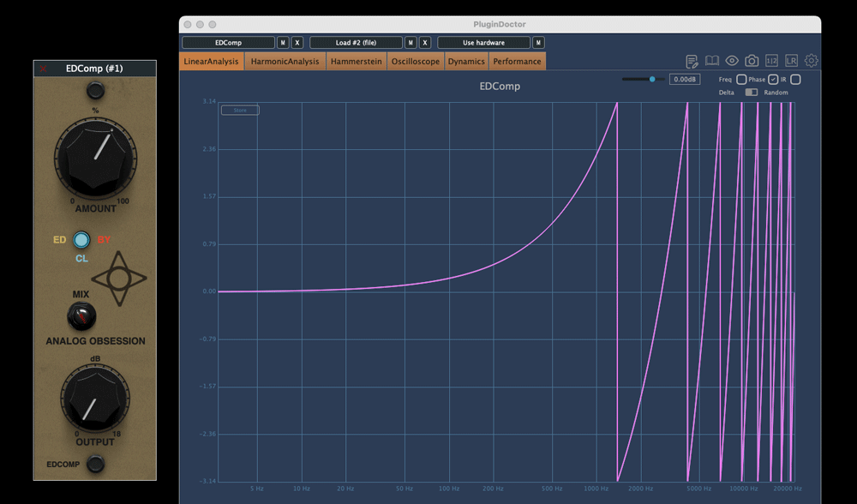Screen dimensions: 857x504
Task: Uncheck the Phase checkbox
Action: click(773, 79)
